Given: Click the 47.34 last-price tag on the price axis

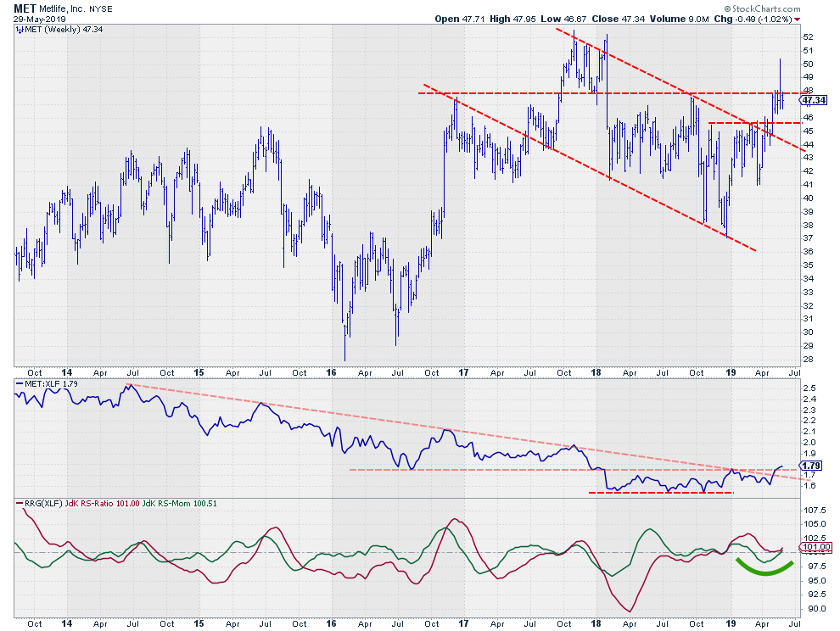Looking at the screenshot, I should coord(814,100).
